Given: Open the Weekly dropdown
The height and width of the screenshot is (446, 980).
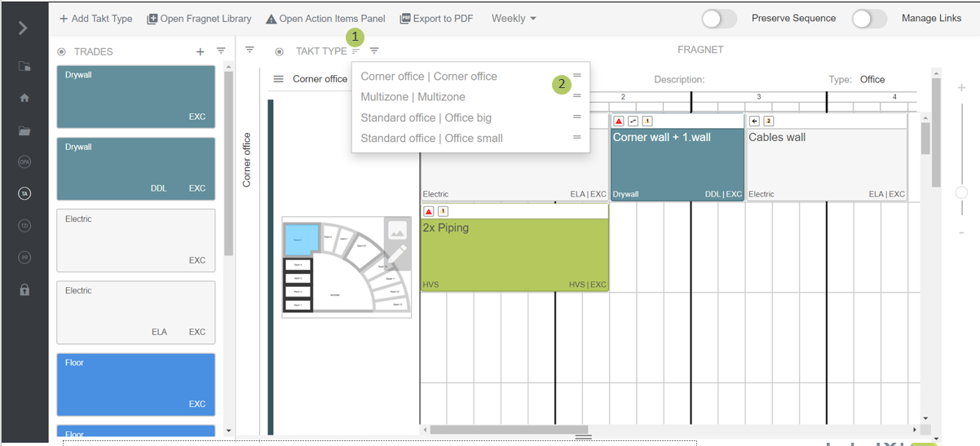Looking at the screenshot, I should click(x=514, y=19).
